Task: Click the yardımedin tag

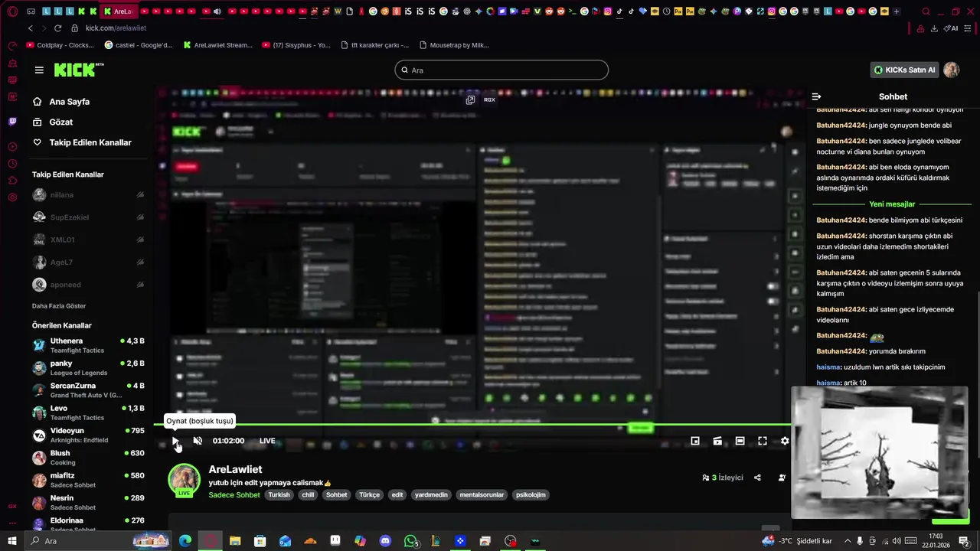Action: (431, 495)
